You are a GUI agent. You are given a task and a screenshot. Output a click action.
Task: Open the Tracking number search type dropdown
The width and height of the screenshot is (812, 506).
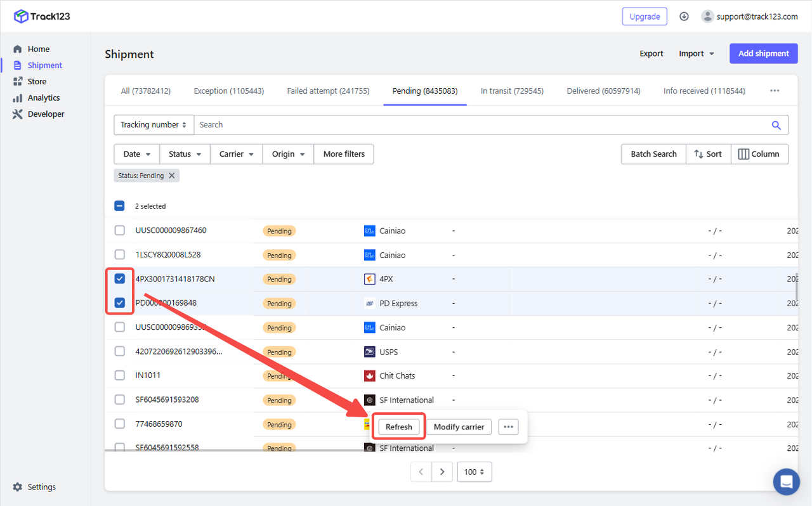pyautogui.click(x=154, y=125)
